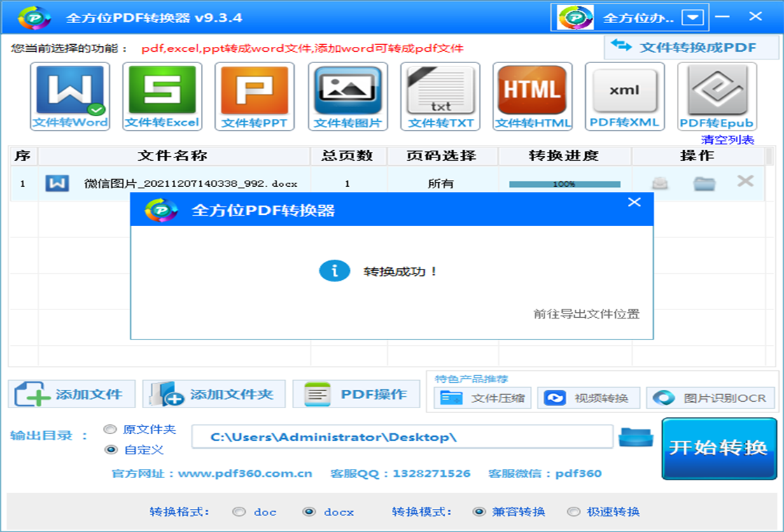784x532 pixels.
Task: Open output folder icon in the file row
Action: point(704,183)
